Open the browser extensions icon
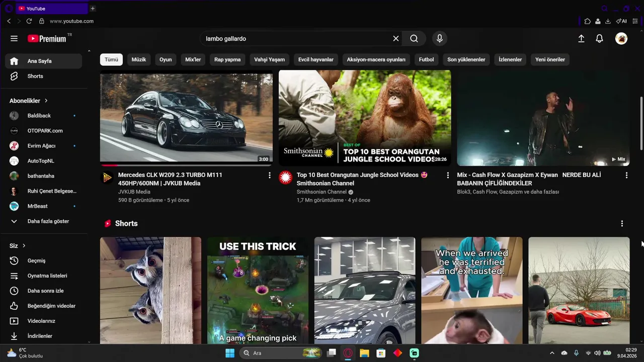This screenshot has height=362, width=644. pos(587,21)
